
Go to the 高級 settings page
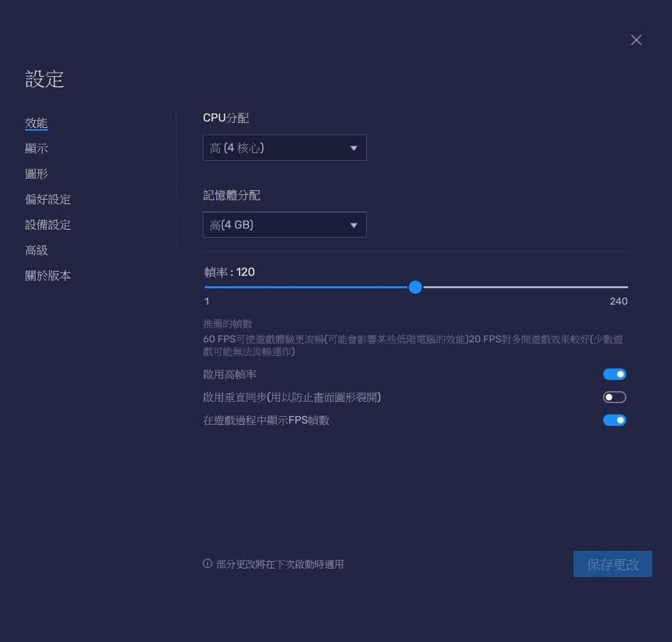36,251
